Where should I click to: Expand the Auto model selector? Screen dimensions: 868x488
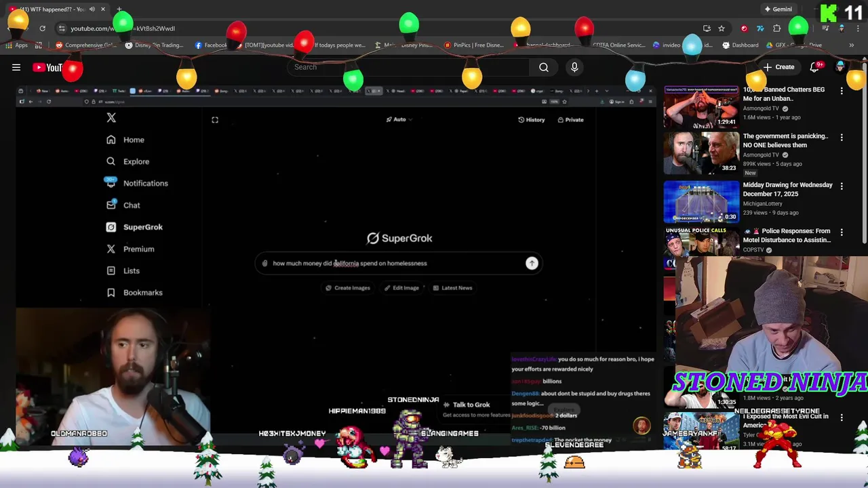pos(399,120)
